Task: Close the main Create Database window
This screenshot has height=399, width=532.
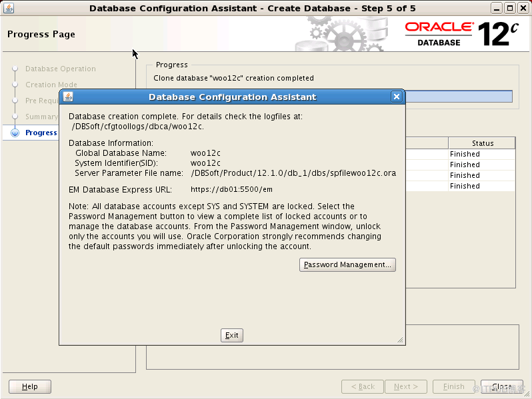Action: pyautogui.click(x=523, y=8)
